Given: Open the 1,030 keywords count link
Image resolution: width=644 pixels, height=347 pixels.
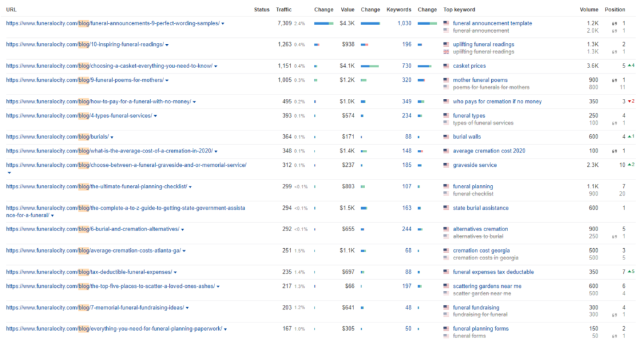Looking at the screenshot, I should click(404, 23).
